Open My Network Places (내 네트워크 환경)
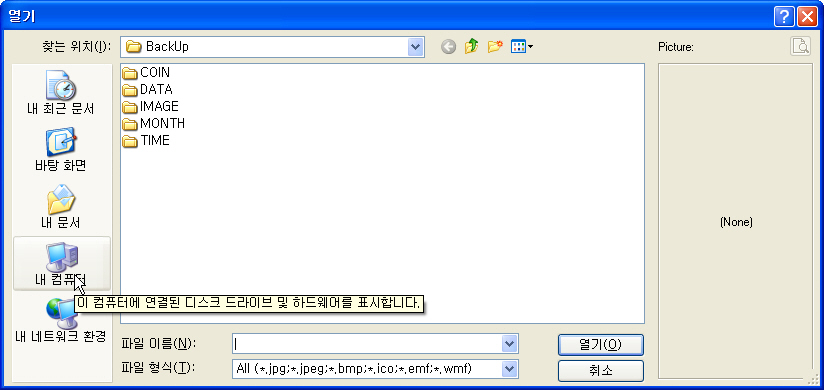 [61, 321]
